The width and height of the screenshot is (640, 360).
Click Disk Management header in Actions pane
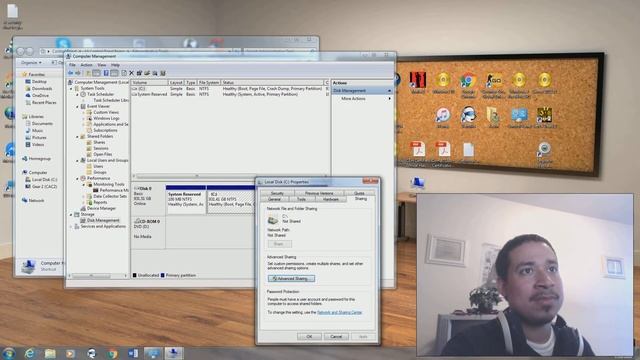pyautogui.click(x=362, y=91)
